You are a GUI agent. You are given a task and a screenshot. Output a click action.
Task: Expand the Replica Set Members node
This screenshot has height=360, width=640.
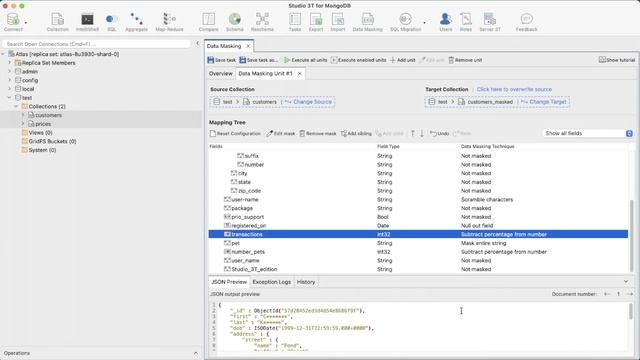(x=10, y=63)
